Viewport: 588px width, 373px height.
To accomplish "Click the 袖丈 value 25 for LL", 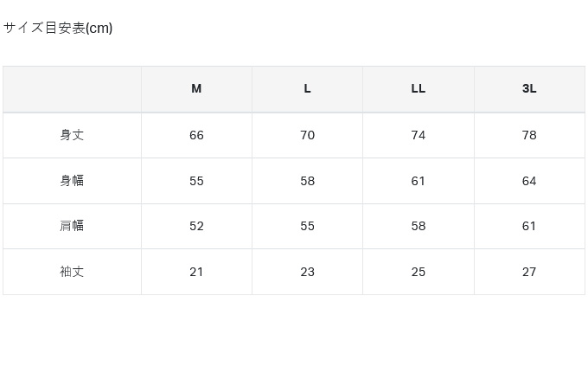I will click(x=419, y=272).
